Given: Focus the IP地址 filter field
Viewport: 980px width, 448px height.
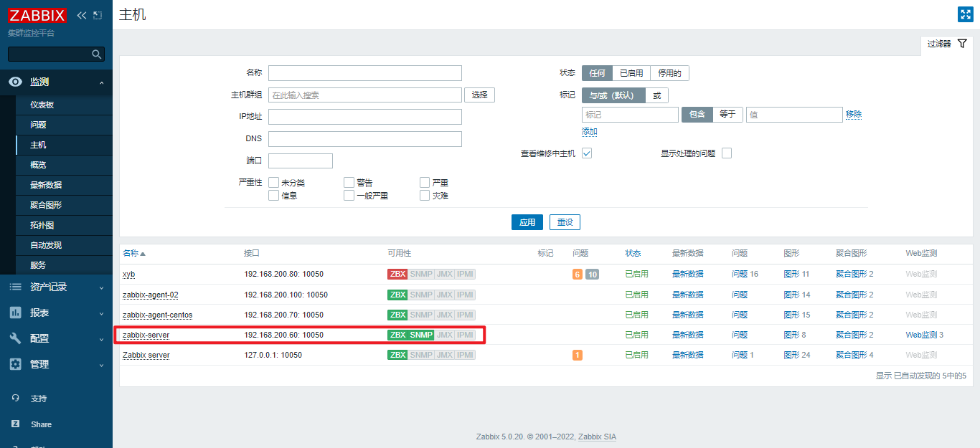Looking at the screenshot, I should tap(365, 117).
